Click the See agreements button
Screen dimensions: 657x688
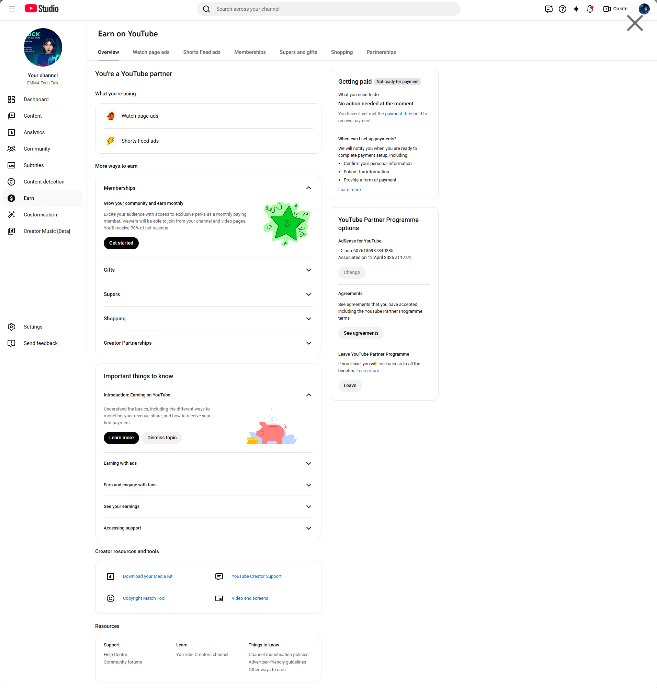(x=361, y=333)
